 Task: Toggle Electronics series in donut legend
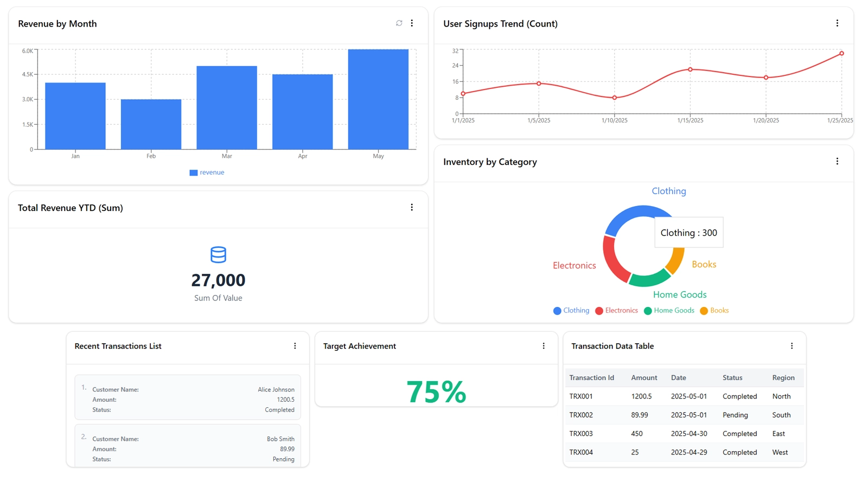[617, 311]
